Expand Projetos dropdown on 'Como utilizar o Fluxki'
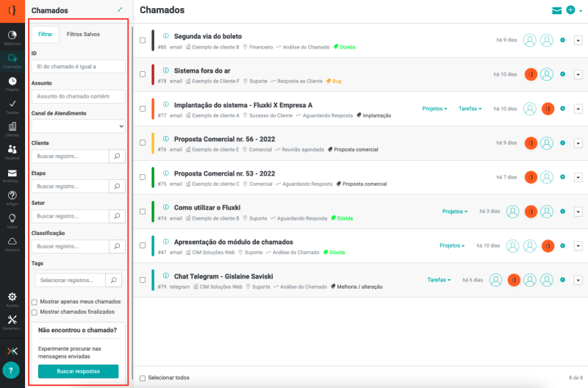Image resolution: width=588 pixels, height=388 pixels. pyautogui.click(x=455, y=212)
